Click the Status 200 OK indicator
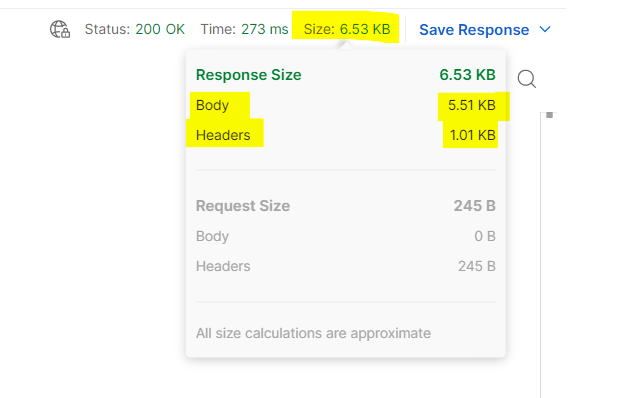Screen dimensions: 644x398 tap(135, 29)
